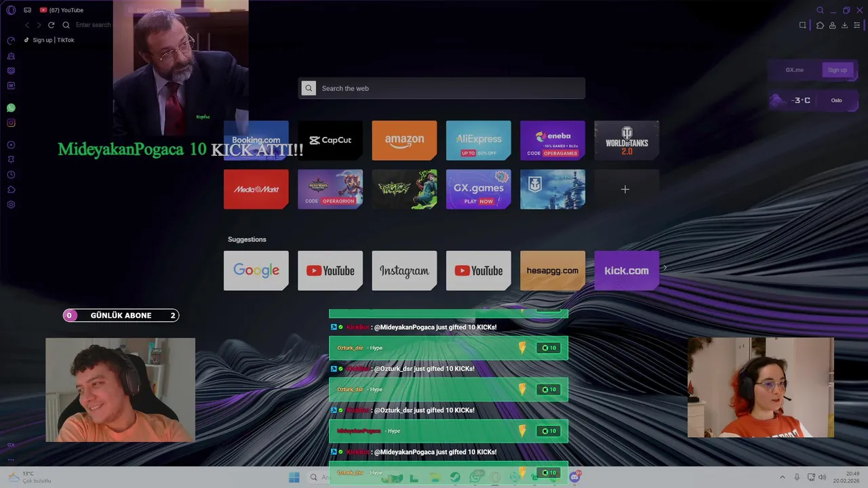The height and width of the screenshot is (488, 868).
Task: Open the kick.com suggestion tile
Action: [x=627, y=270]
